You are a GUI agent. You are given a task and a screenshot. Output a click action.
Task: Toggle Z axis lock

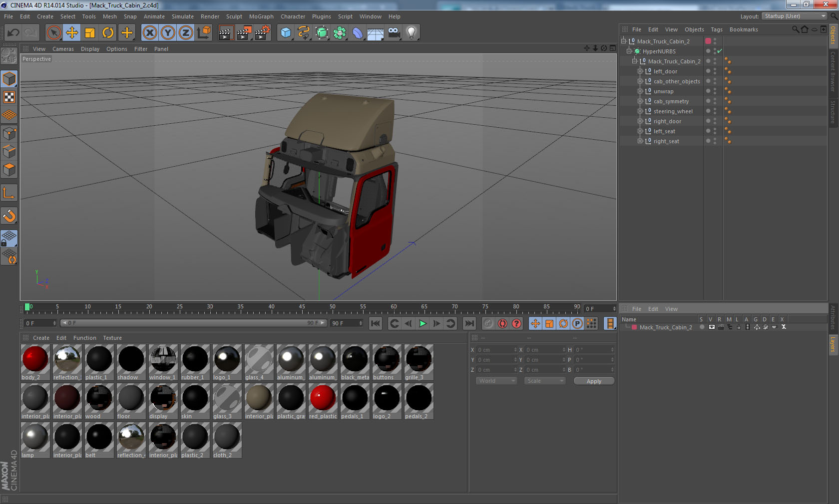[186, 33]
